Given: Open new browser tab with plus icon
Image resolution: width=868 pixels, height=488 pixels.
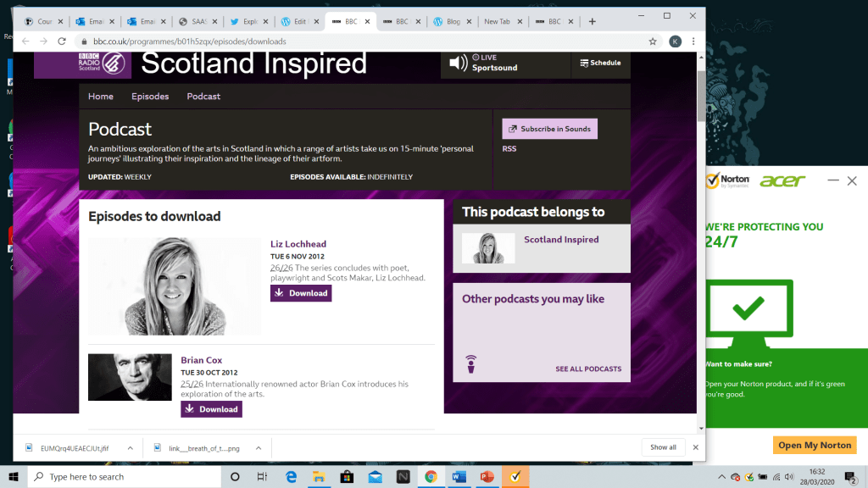Looking at the screenshot, I should tap(592, 21).
